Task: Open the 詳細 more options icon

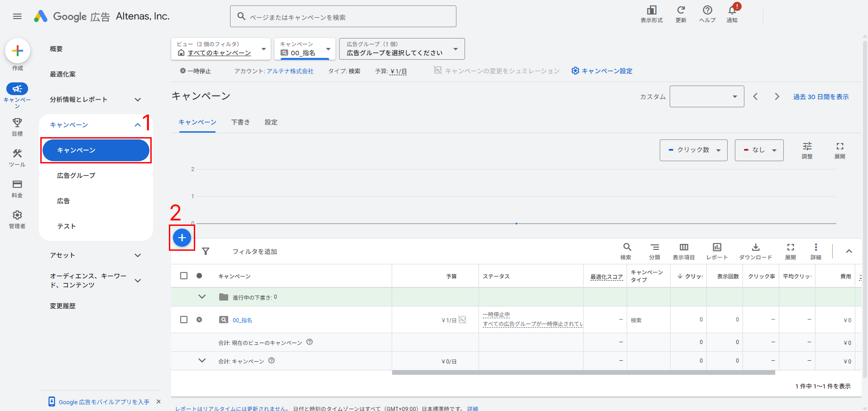Action: (816, 247)
